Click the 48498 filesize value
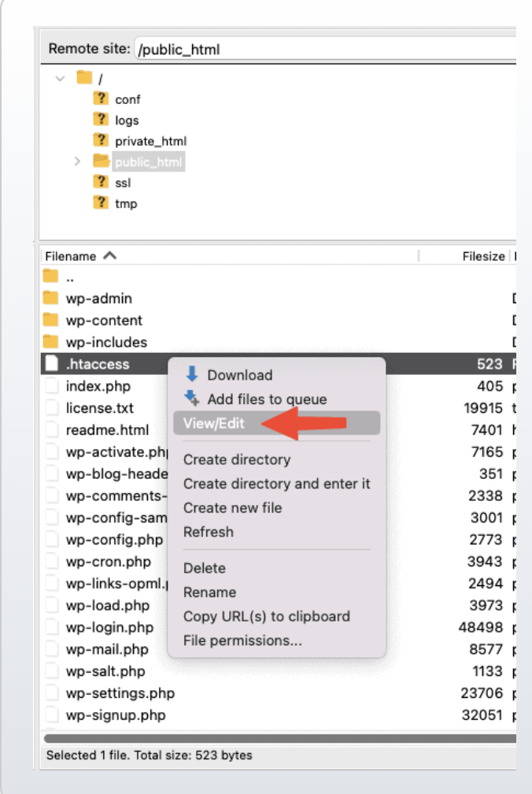Screen dimensions: 532x794 (x=480, y=627)
